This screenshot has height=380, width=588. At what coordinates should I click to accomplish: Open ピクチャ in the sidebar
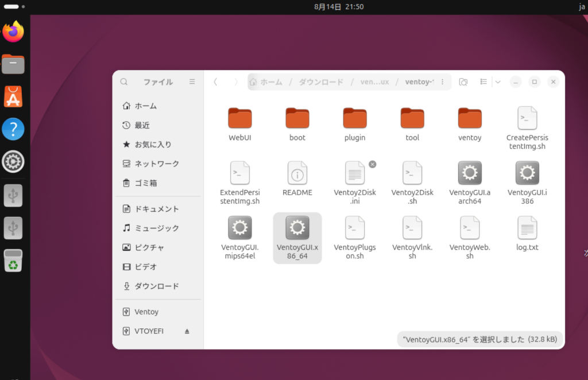coord(158,247)
